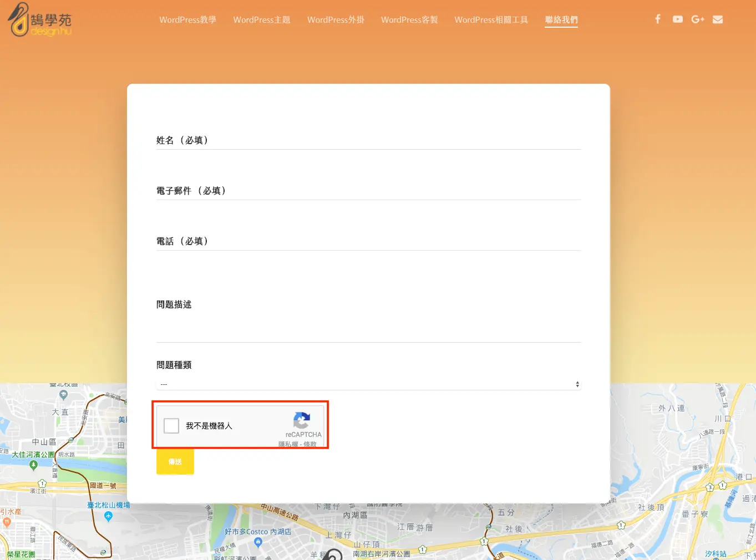Open the Google Plus social icon

pos(698,19)
